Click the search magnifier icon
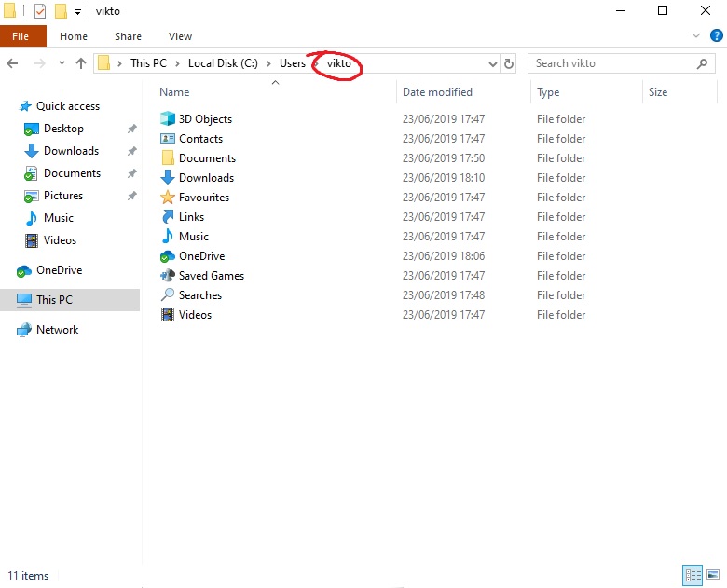This screenshot has width=727, height=588. tap(703, 63)
